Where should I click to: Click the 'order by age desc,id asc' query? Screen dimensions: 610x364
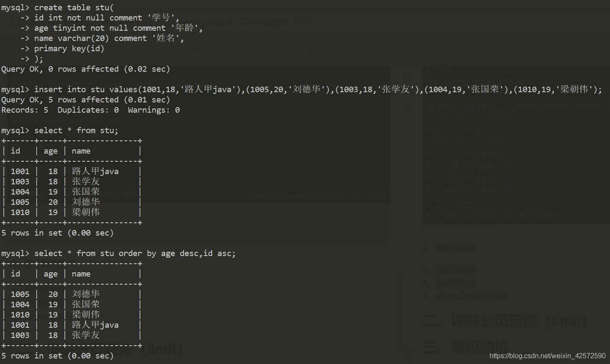click(134, 253)
